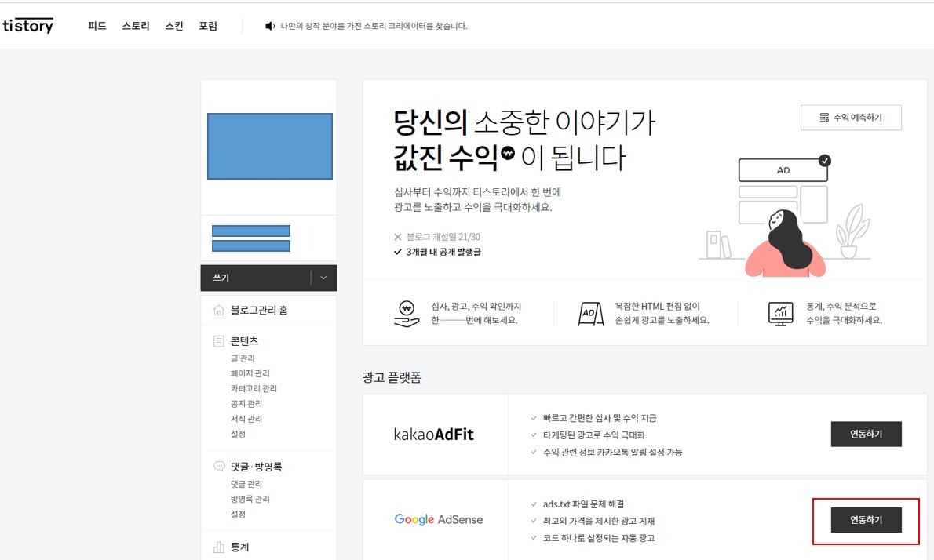The height and width of the screenshot is (560, 934).
Task: Open the 포럼 menu
Action: click(208, 26)
